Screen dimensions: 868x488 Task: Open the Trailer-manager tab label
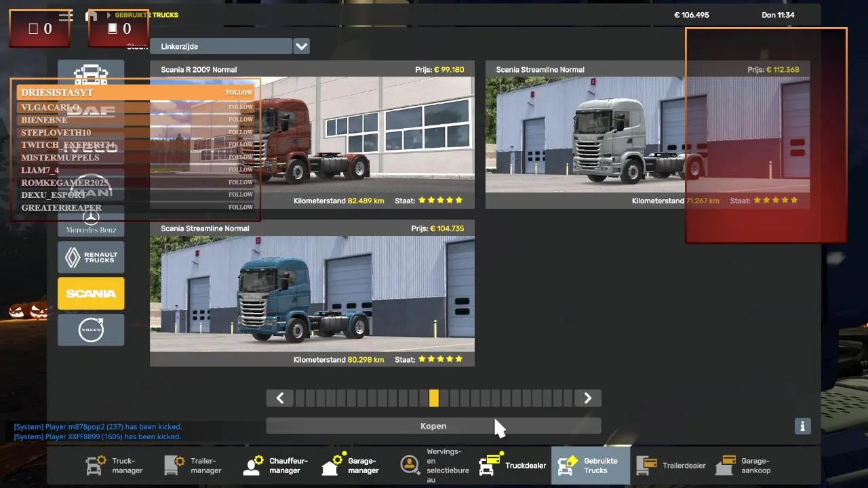[x=206, y=466]
